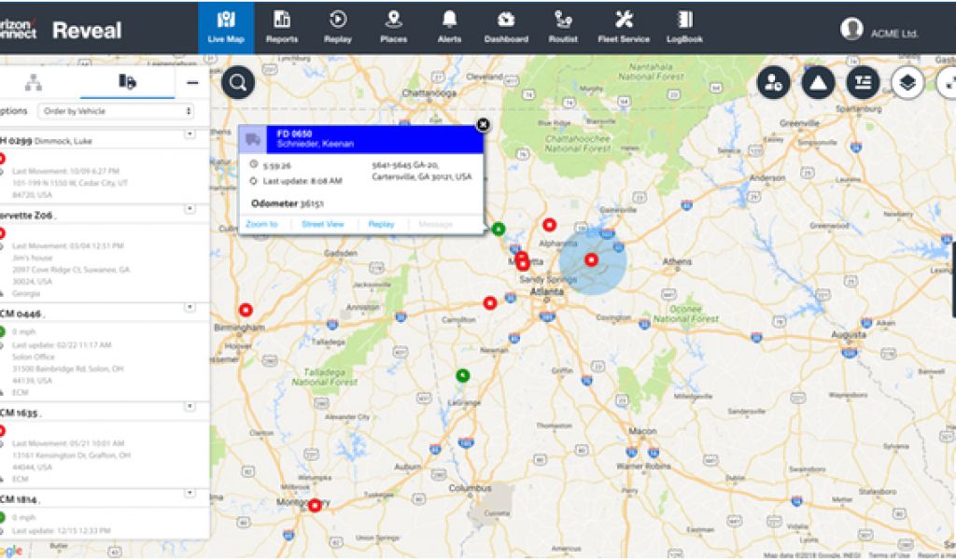This screenshot has width=956, height=560.
Task: Open Fleet Service tools icon
Action: pyautogui.click(x=623, y=26)
